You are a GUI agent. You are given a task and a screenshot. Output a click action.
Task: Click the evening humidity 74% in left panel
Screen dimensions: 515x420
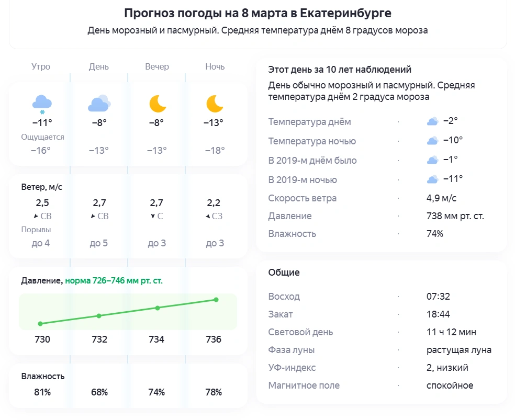pos(156,392)
